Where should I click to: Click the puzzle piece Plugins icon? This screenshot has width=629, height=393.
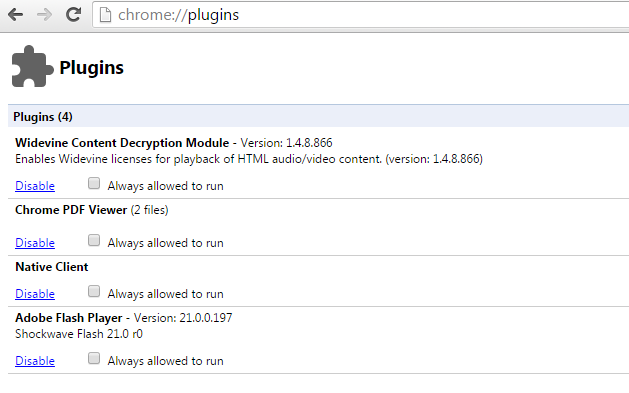click(x=32, y=67)
